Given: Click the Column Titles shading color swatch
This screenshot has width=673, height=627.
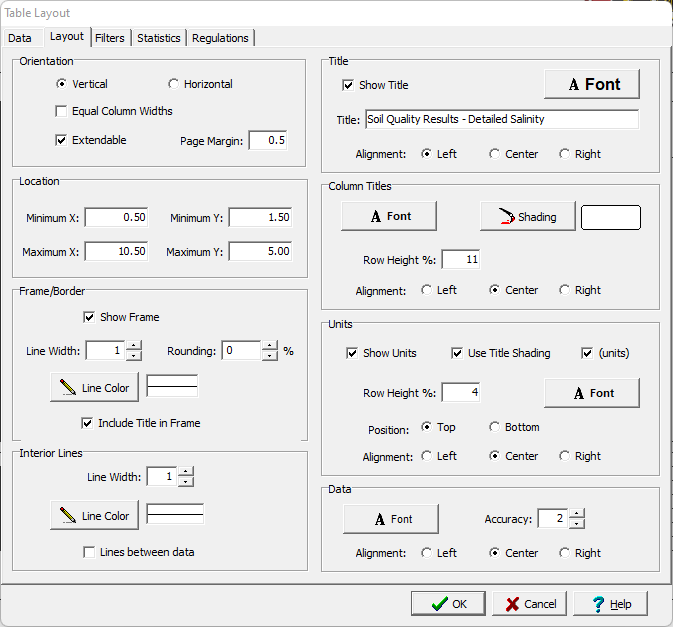Looking at the screenshot, I should pos(611,217).
